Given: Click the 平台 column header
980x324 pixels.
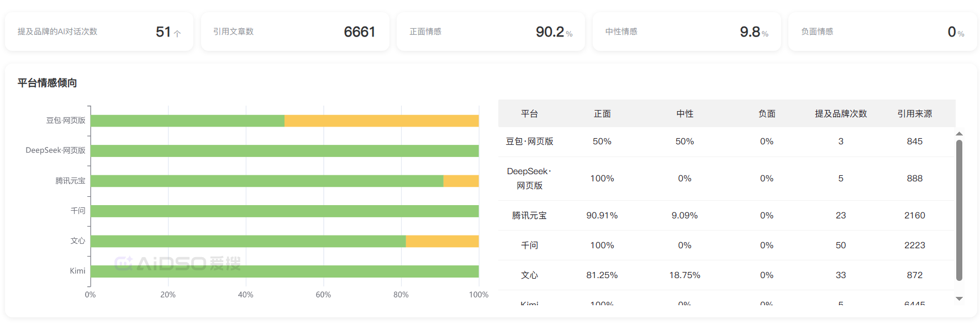Looking at the screenshot, I should click(x=529, y=113).
